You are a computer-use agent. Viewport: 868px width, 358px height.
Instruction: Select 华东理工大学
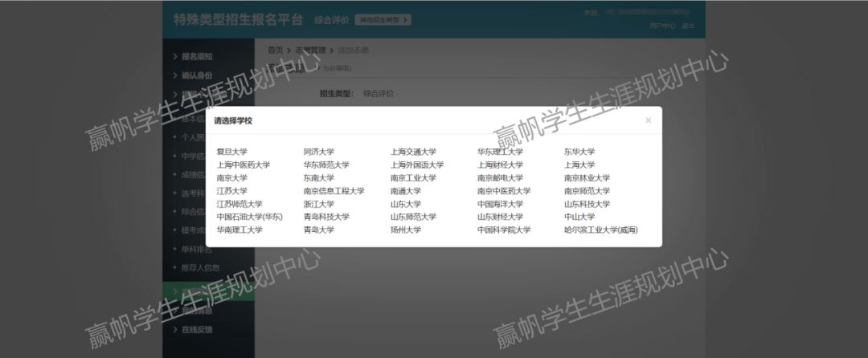(500, 152)
